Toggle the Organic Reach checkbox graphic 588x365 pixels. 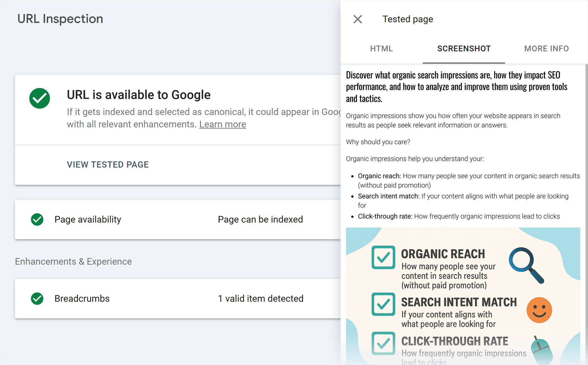click(383, 257)
